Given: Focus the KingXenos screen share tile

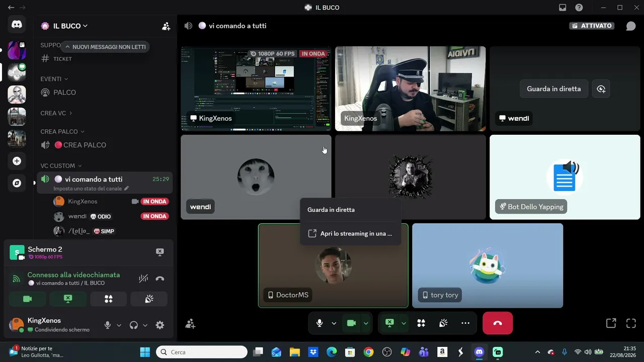Looking at the screenshot, I should (256, 88).
